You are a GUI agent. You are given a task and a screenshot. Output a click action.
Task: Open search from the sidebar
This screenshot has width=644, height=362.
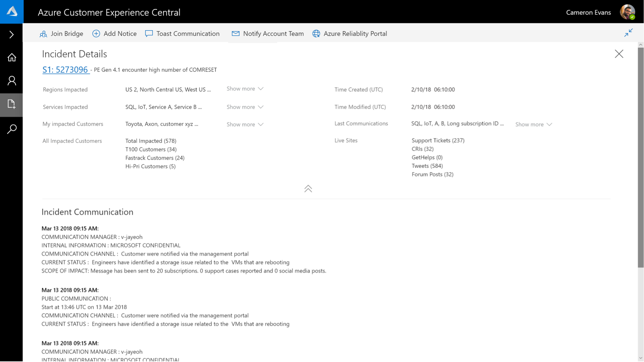pyautogui.click(x=12, y=129)
